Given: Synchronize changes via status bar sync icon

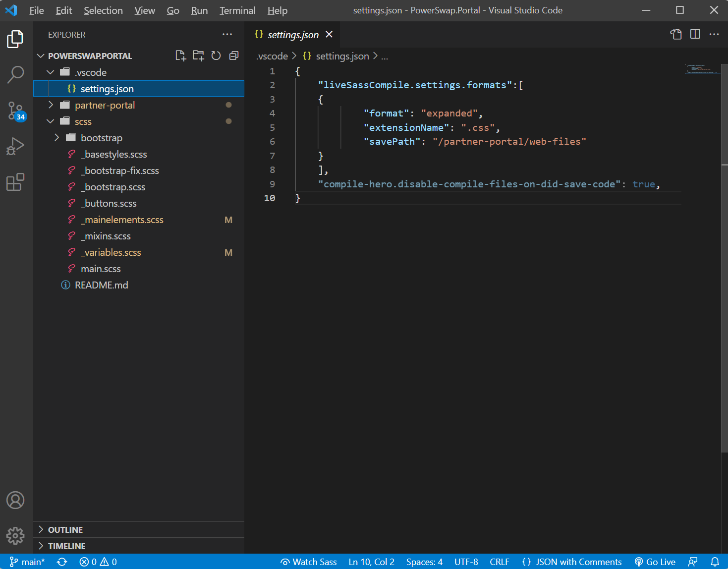Looking at the screenshot, I should [62, 562].
